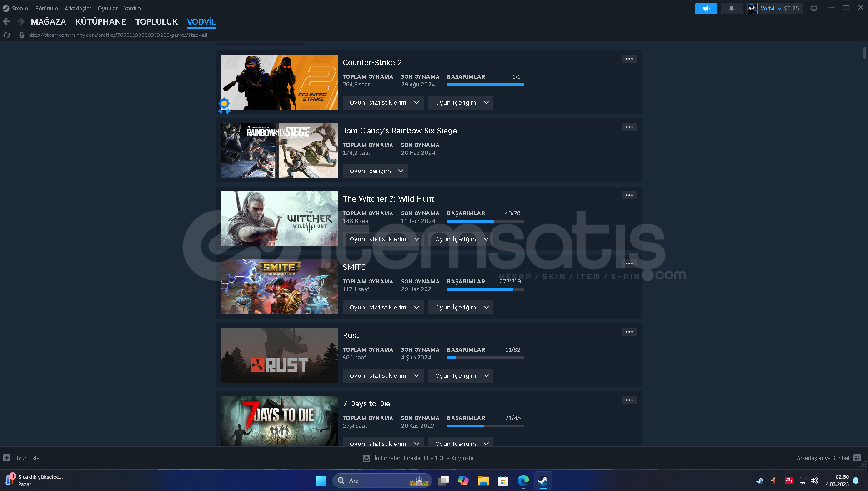The height and width of the screenshot is (491, 868).
Task: Click the Rust game thumbnail
Action: pos(279,355)
